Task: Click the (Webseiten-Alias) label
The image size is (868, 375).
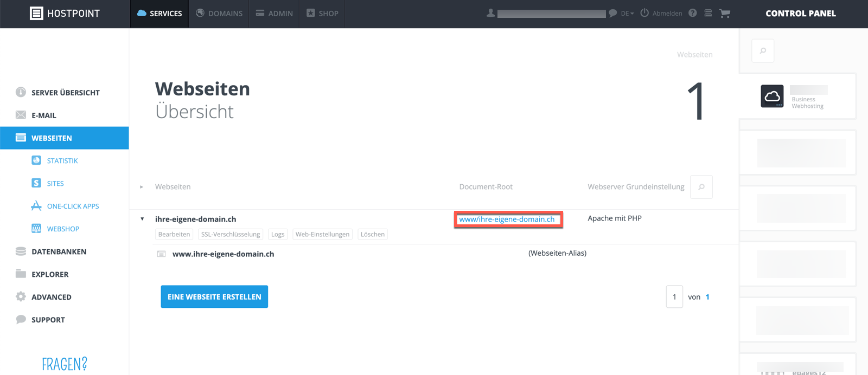Action: click(557, 253)
